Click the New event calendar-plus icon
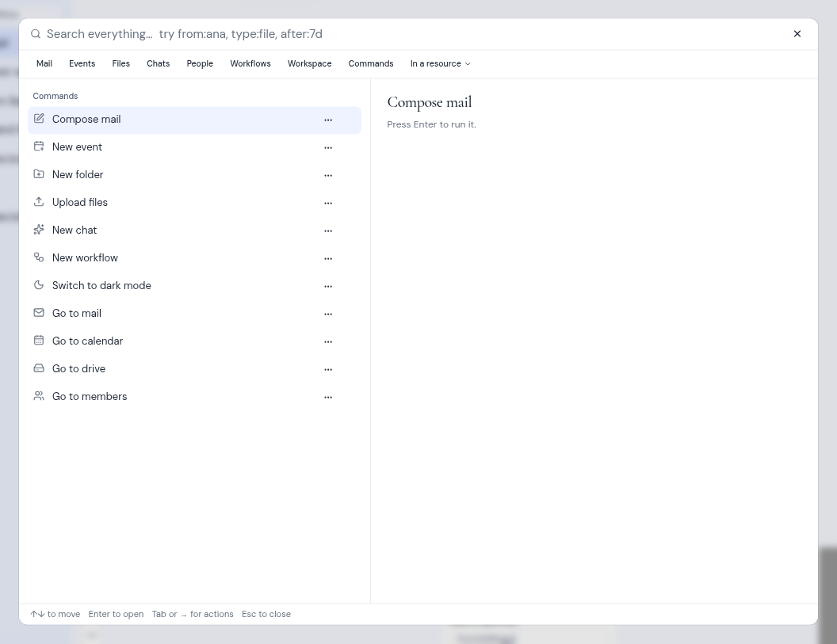Screen dimensions: 837x644 [x=39, y=147]
